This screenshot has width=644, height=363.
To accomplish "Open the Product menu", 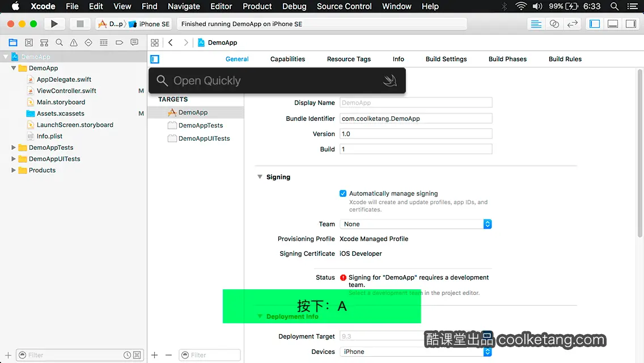I will point(257,6).
